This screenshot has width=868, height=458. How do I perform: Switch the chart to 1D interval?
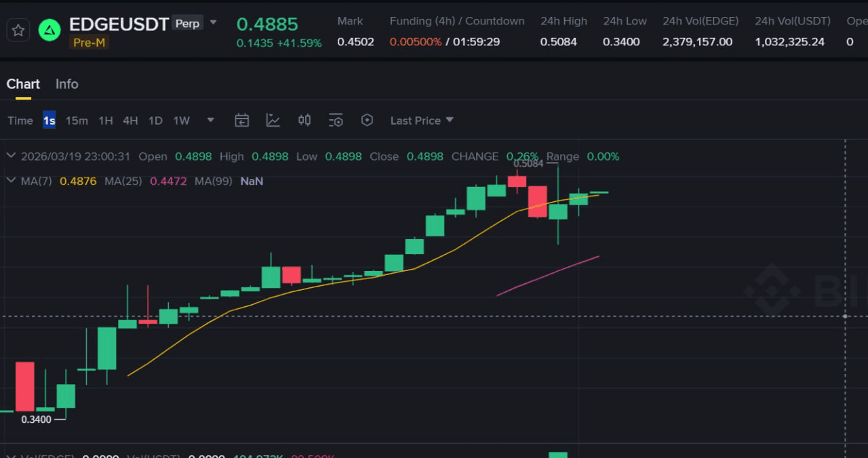point(155,121)
